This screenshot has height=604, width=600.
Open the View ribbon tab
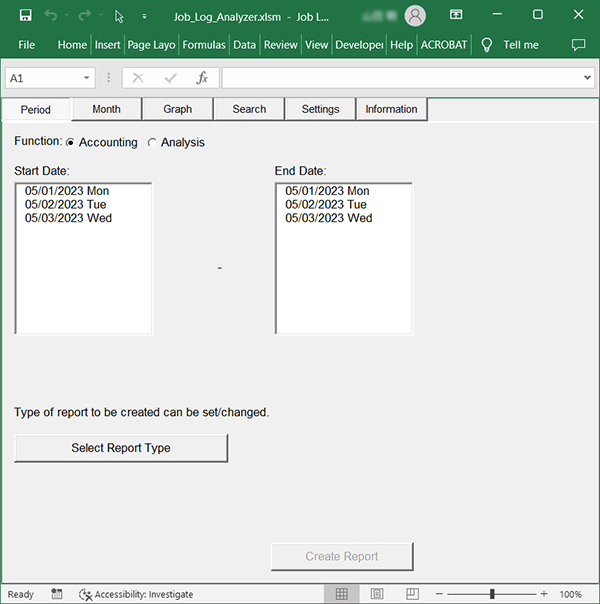click(x=317, y=45)
